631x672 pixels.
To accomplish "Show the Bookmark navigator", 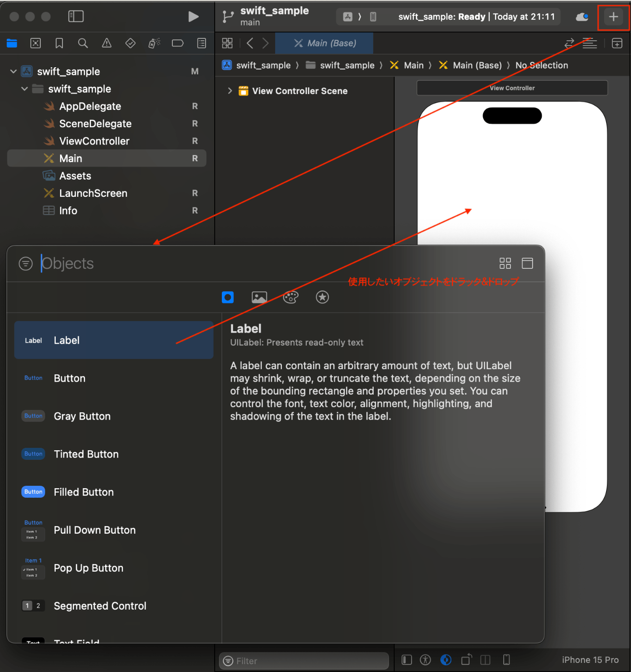I will 59,43.
